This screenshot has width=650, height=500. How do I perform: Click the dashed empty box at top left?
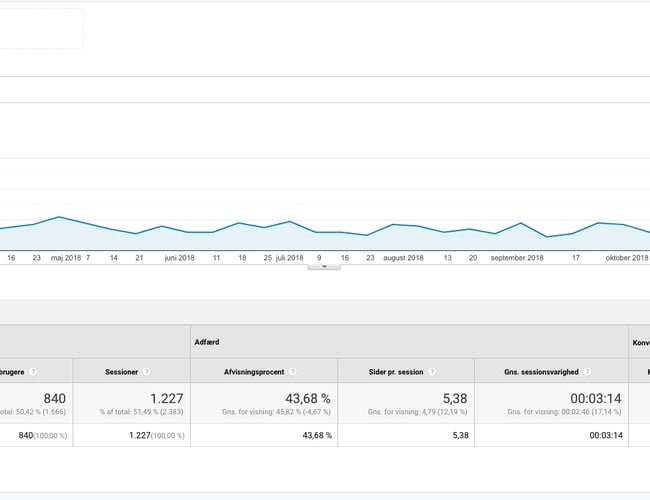tap(40, 28)
